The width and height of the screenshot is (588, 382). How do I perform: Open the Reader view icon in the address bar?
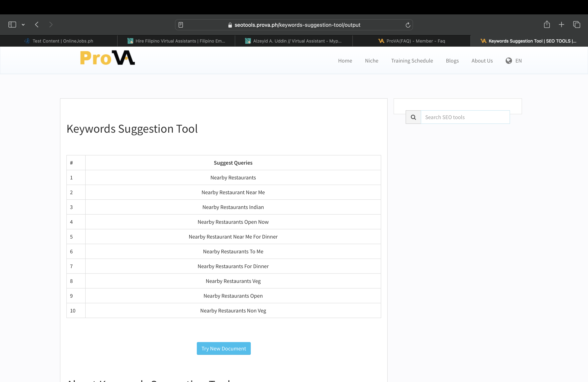181,25
